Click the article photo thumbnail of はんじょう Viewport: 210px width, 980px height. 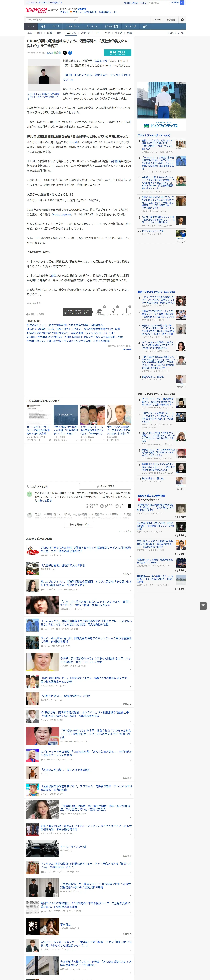44,75
